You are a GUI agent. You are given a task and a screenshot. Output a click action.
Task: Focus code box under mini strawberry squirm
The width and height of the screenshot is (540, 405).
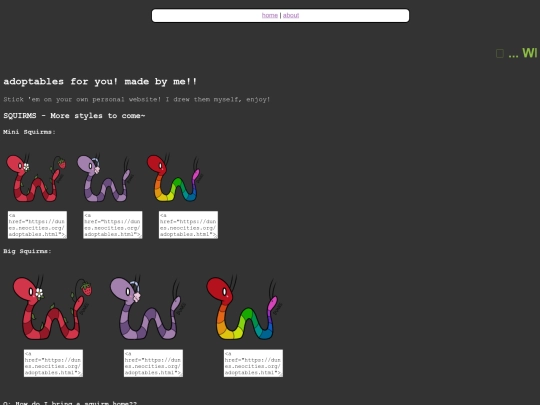point(37,225)
